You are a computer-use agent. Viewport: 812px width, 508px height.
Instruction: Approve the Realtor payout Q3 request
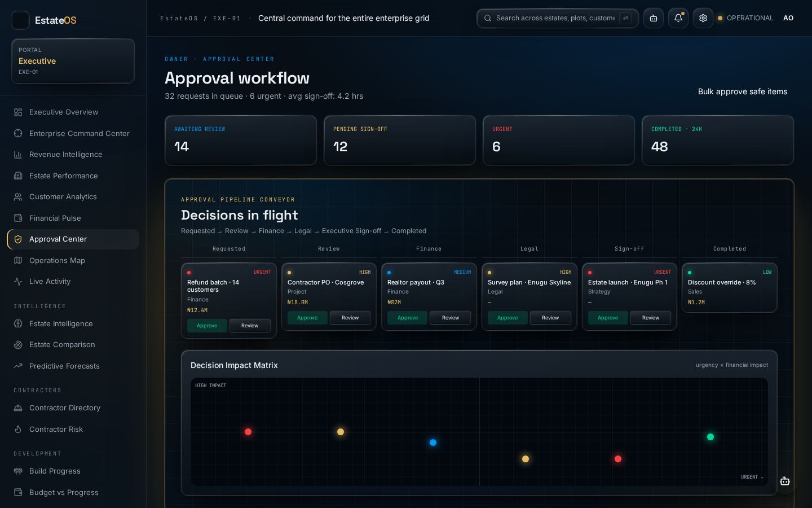click(408, 318)
